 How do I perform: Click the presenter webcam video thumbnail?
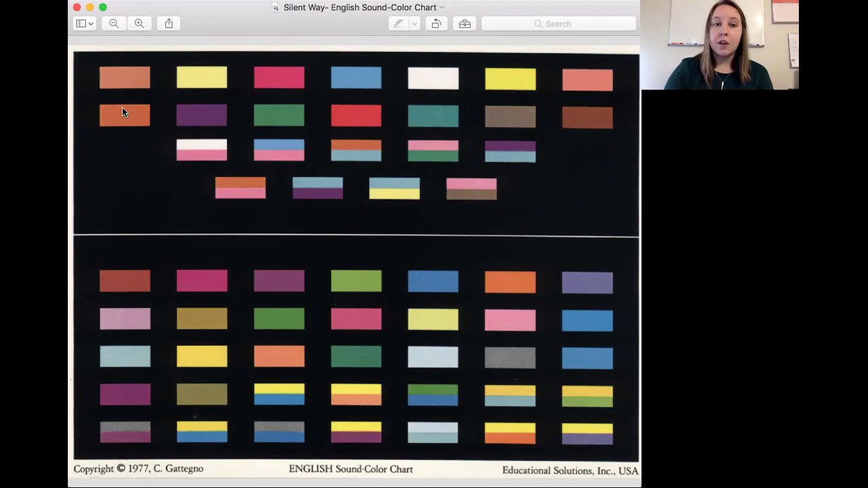pos(720,45)
